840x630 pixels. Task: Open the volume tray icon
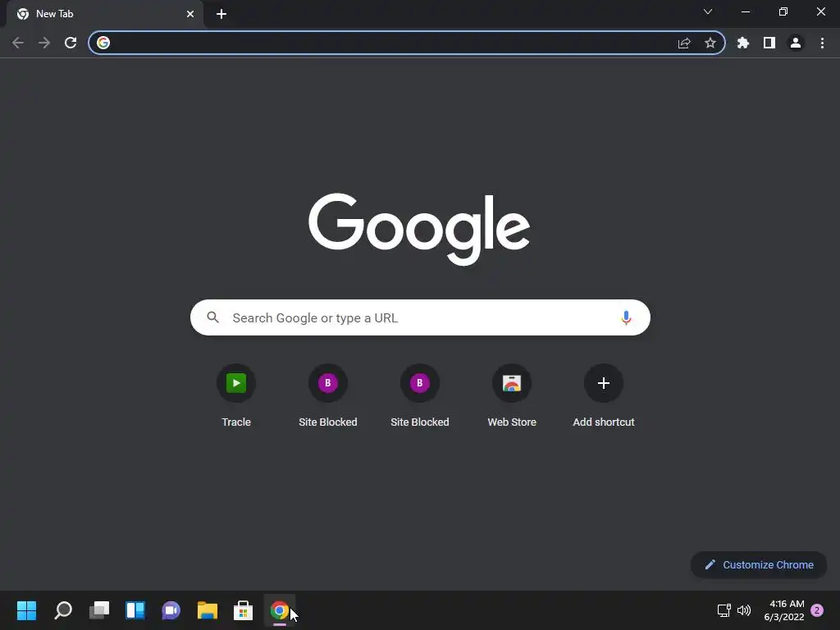(x=744, y=610)
